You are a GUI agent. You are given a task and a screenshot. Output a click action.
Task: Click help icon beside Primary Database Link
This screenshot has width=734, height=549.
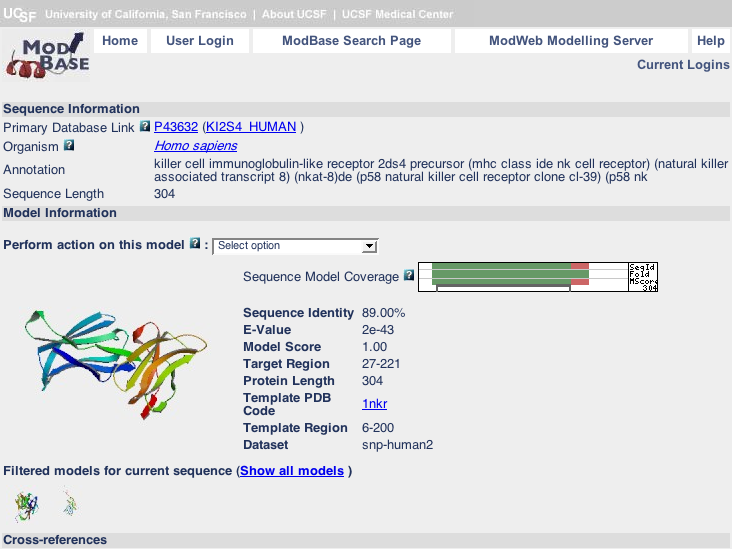click(145, 127)
